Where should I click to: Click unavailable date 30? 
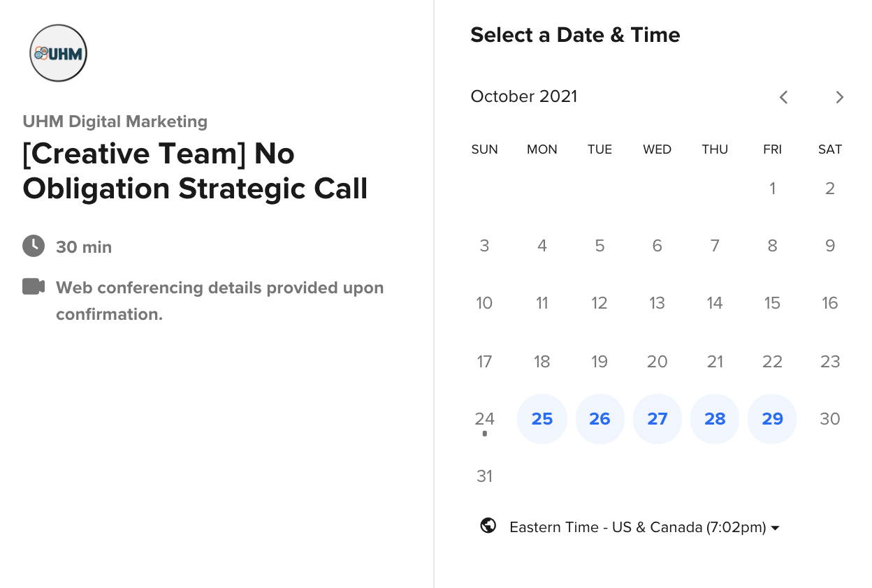point(830,419)
